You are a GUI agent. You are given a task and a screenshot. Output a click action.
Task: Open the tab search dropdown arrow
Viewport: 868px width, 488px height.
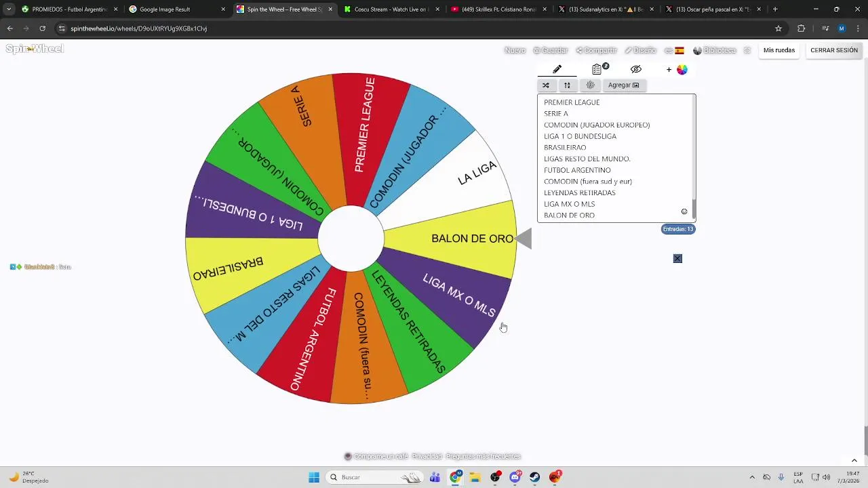(8, 9)
